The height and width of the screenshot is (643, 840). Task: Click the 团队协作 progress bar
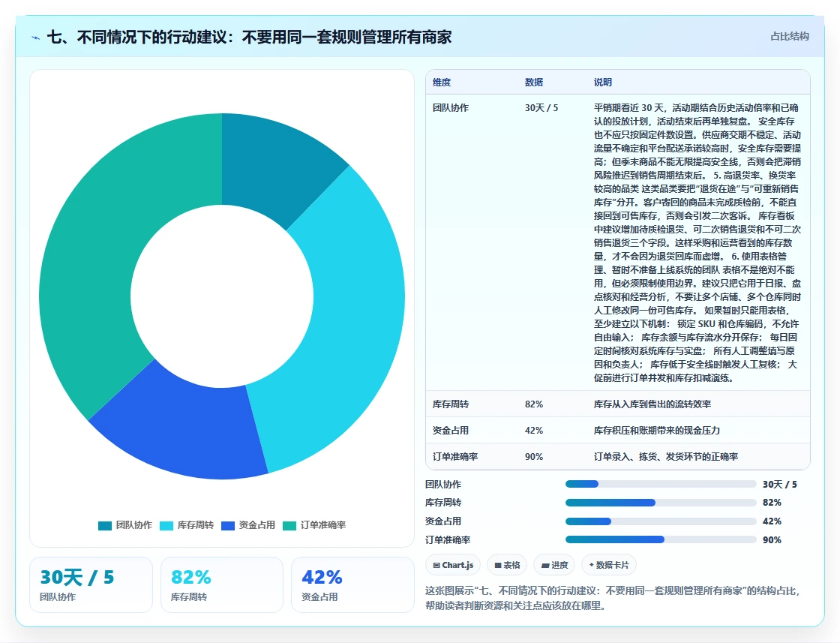(x=661, y=485)
